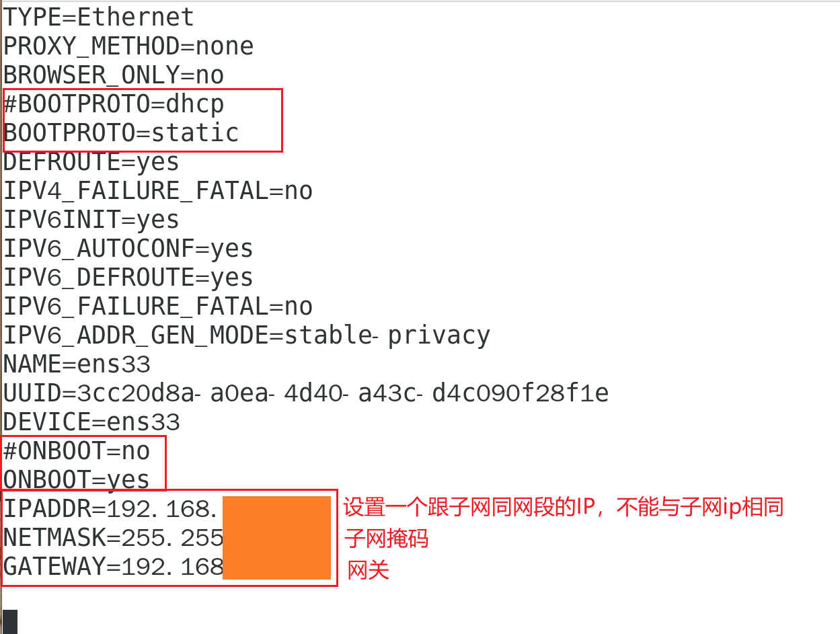
Task: Click the GATEWAY=192.168 entry
Action: pyautogui.click(x=113, y=567)
